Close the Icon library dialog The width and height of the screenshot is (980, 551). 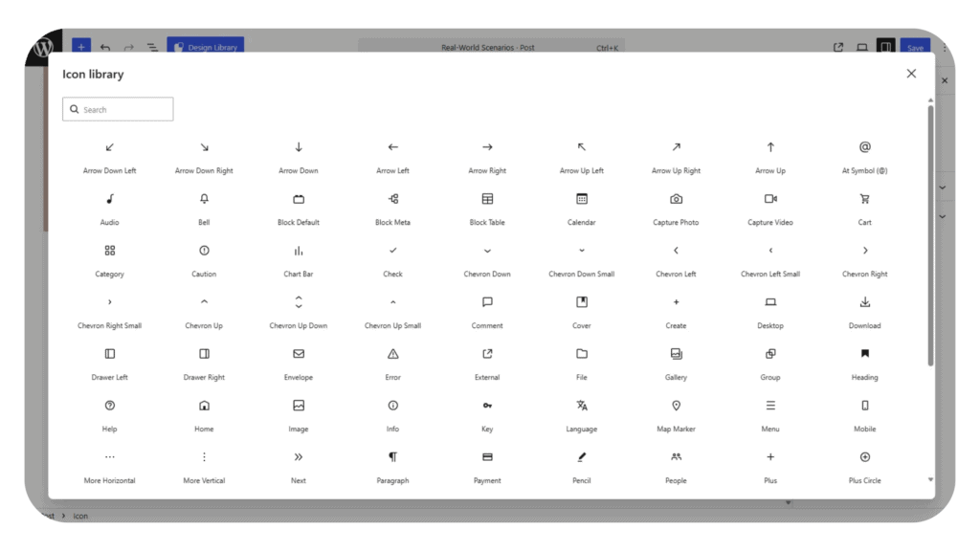[x=911, y=74]
